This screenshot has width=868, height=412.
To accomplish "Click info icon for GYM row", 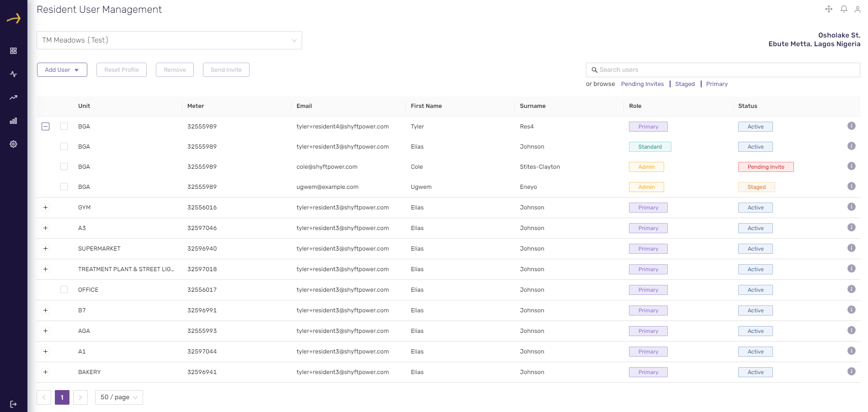I will (852, 207).
